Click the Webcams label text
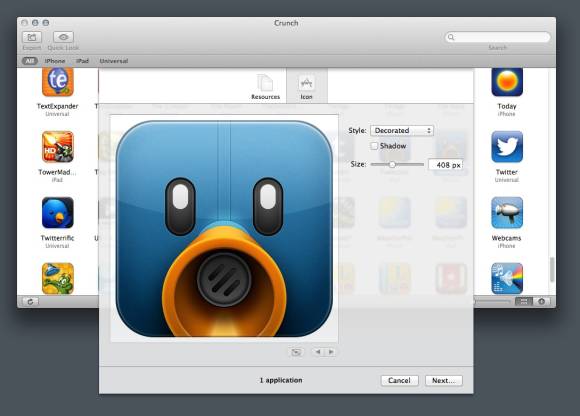Viewport: 580px width, 416px height. (506, 238)
